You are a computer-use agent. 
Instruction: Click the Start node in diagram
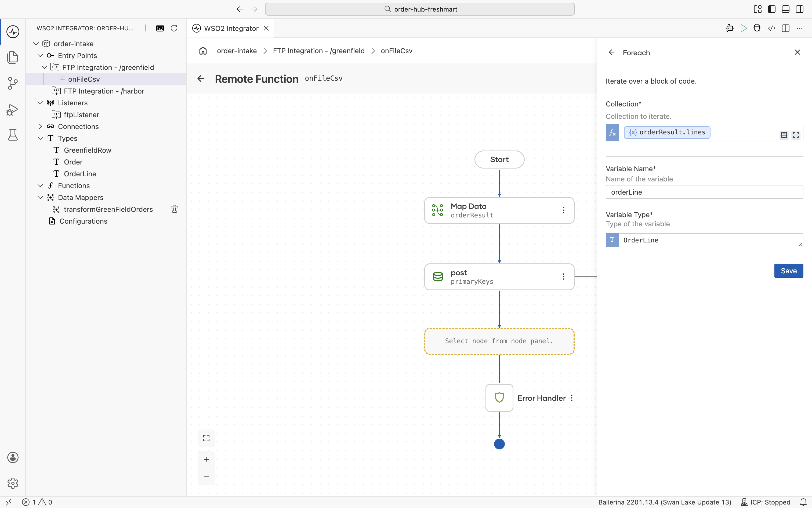tap(499, 160)
